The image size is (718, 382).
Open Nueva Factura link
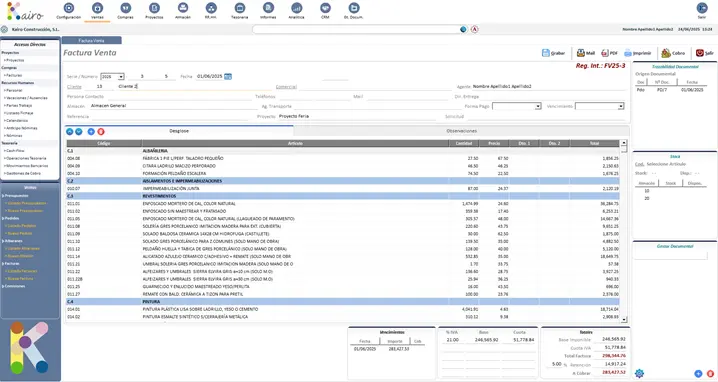pos(20,278)
